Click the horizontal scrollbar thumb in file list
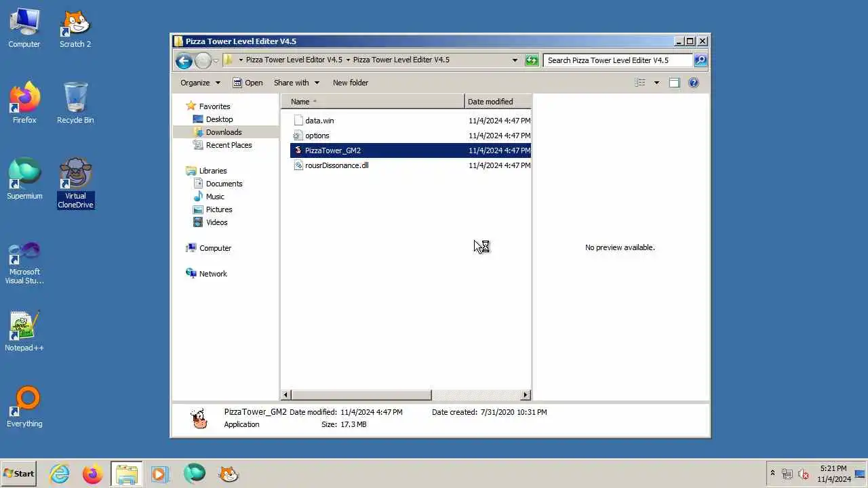The width and height of the screenshot is (868, 488). [361, 394]
